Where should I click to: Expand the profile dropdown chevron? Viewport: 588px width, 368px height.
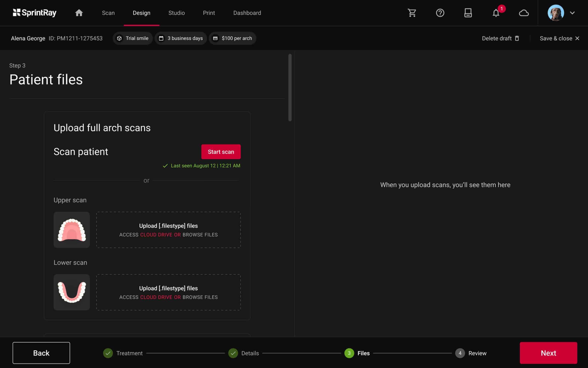pyautogui.click(x=572, y=13)
